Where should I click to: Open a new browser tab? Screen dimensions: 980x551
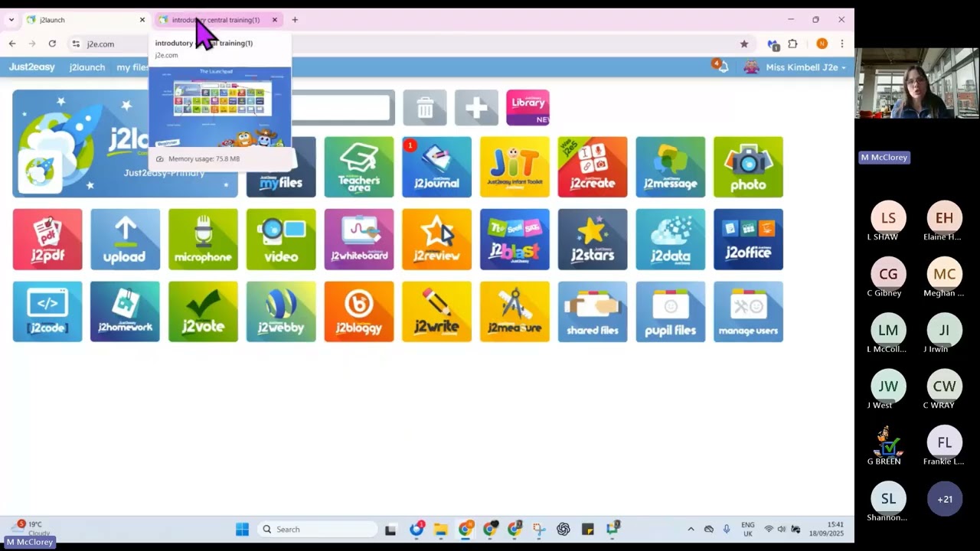tap(295, 20)
